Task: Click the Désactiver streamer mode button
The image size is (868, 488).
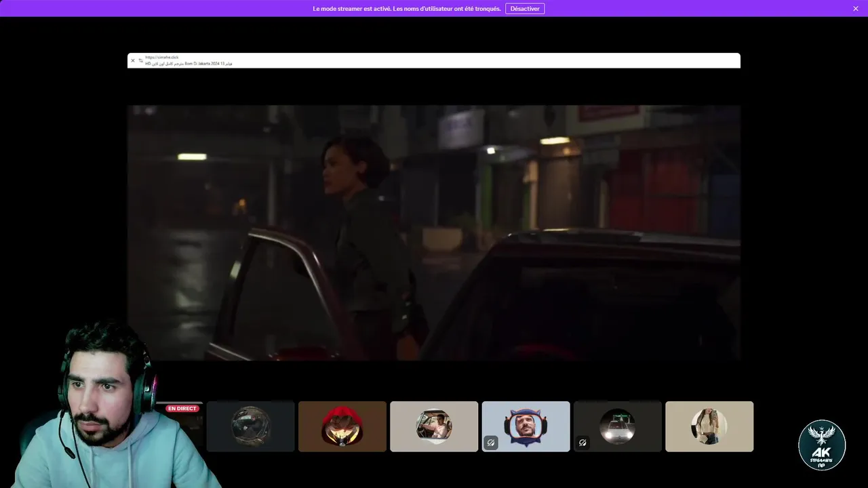Action: pos(525,9)
